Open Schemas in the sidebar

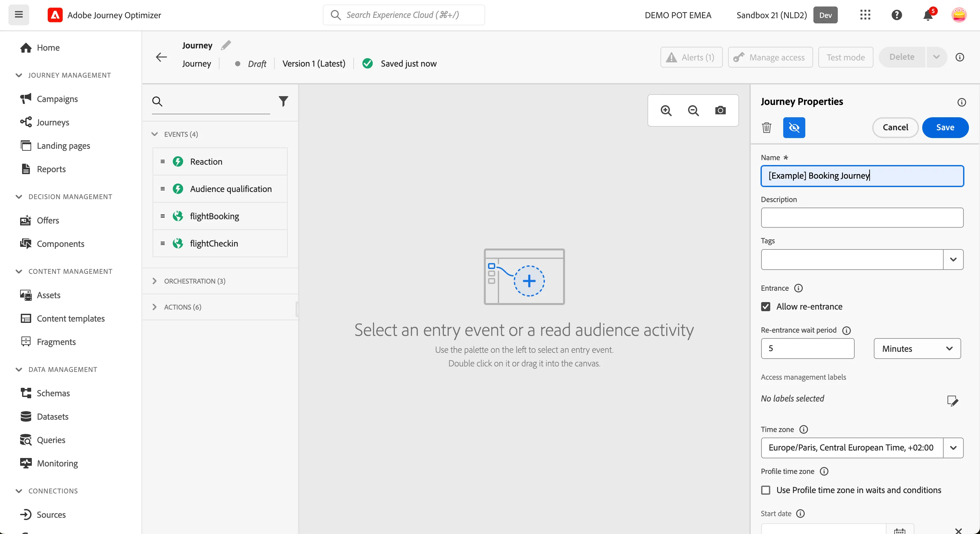[x=53, y=393]
